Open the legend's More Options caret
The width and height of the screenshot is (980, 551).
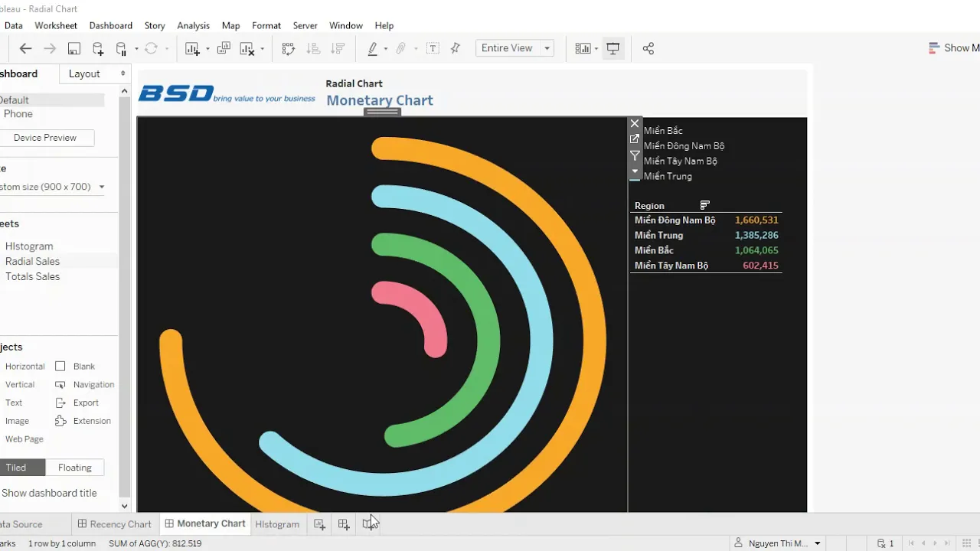tap(635, 171)
